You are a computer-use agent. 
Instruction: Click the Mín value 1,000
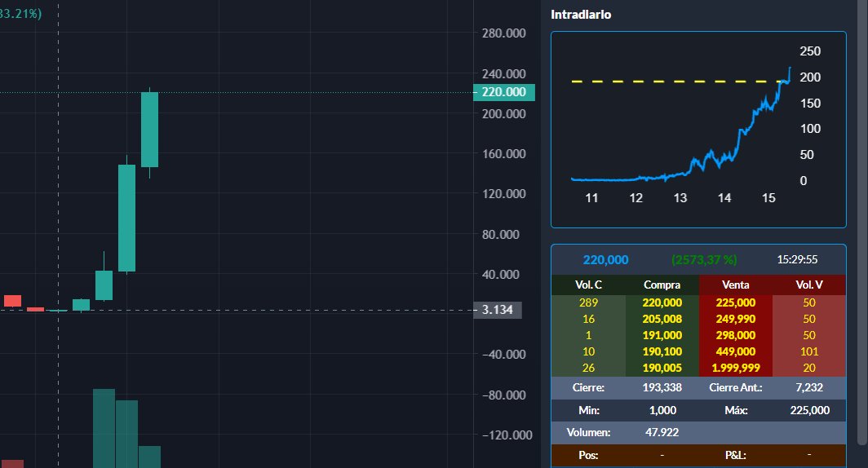pos(662,410)
